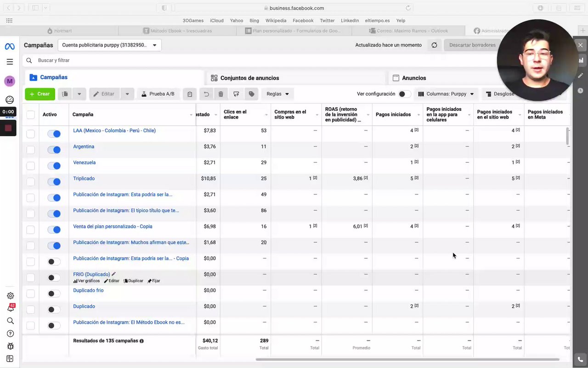Toggle the Ver configuración switch
Viewport: 588px width, 368px height.
pos(404,94)
